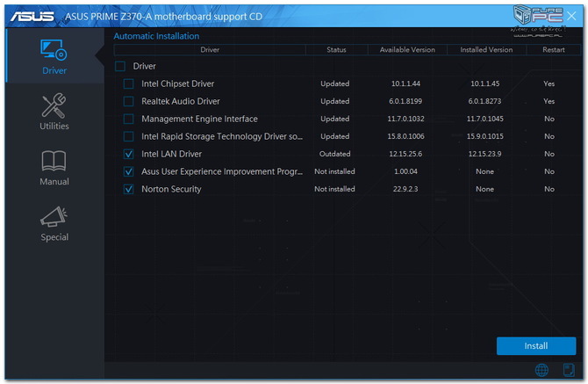Viewport: 588px width, 384px height.
Task: Click the Status column header
Action: point(336,49)
